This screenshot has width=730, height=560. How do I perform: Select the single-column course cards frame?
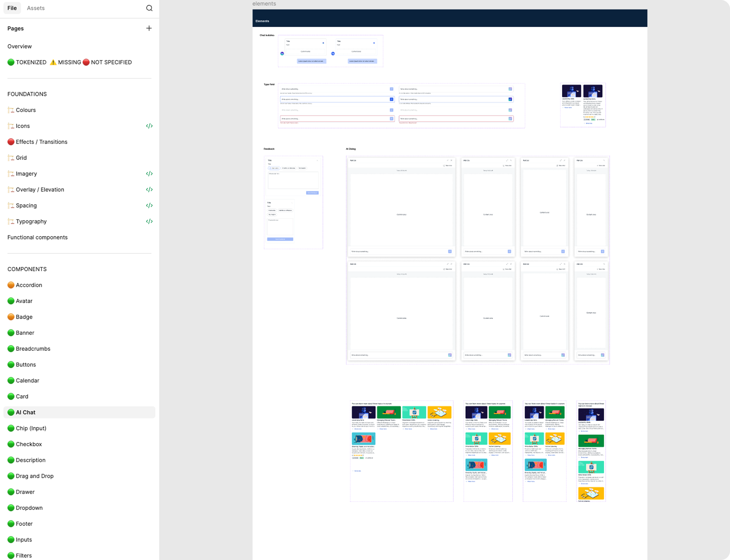point(591,451)
